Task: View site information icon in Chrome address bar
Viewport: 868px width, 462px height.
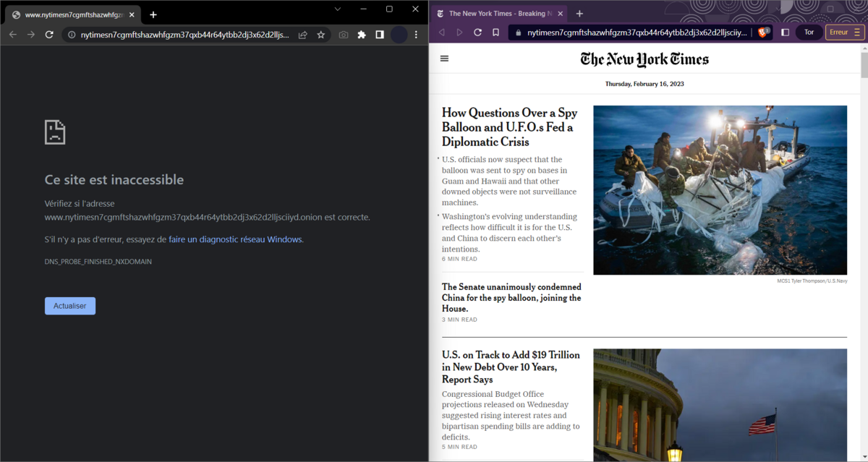Action: (x=71, y=34)
